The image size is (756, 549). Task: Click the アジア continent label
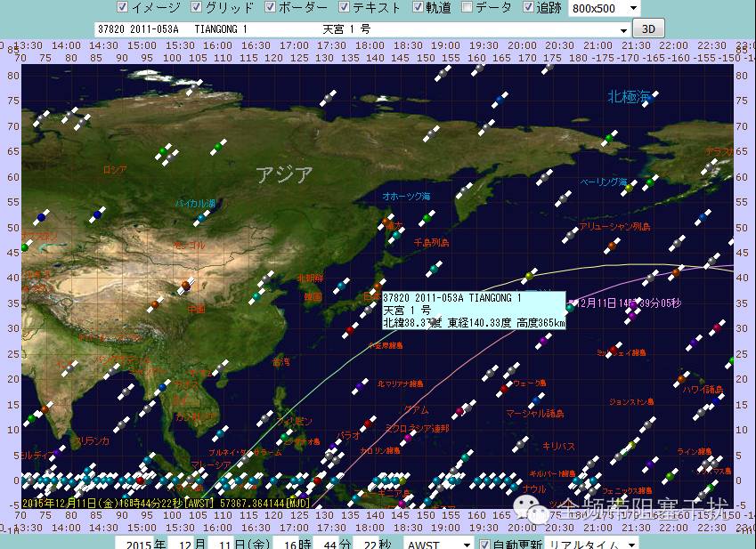(284, 174)
